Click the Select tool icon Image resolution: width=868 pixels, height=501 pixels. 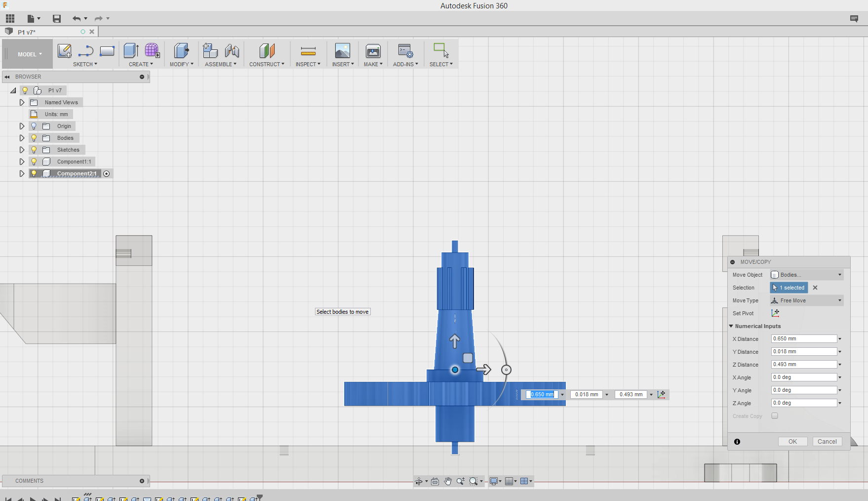441,50
